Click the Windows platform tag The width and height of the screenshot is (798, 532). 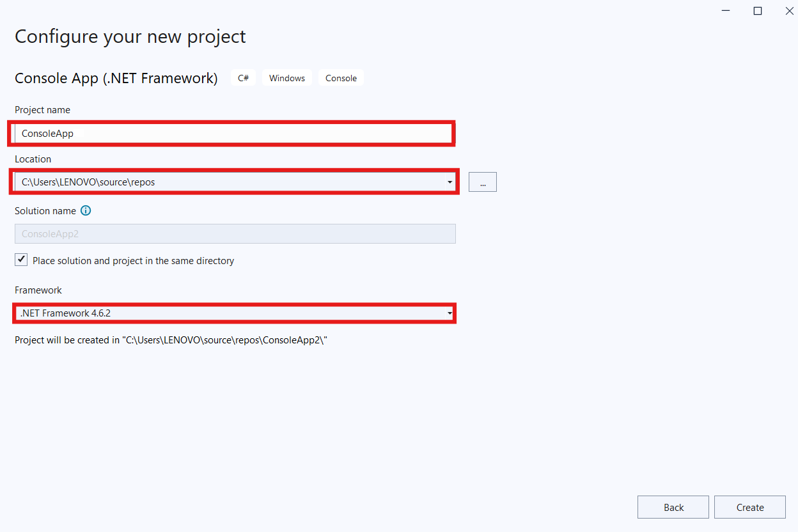[286, 78]
